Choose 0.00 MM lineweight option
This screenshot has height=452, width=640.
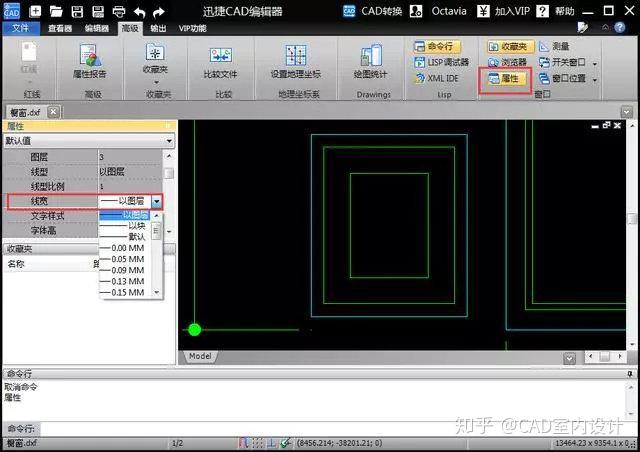click(x=125, y=248)
